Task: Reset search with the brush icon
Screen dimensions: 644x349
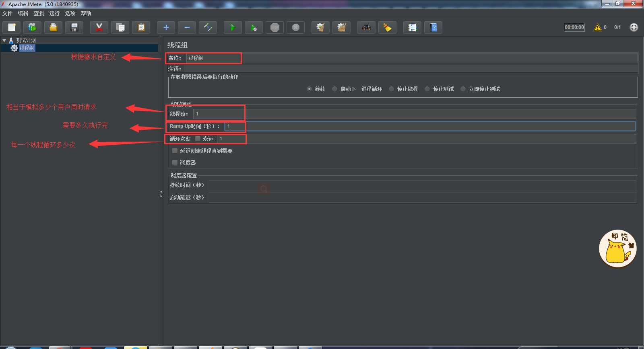Action: pyautogui.click(x=387, y=27)
